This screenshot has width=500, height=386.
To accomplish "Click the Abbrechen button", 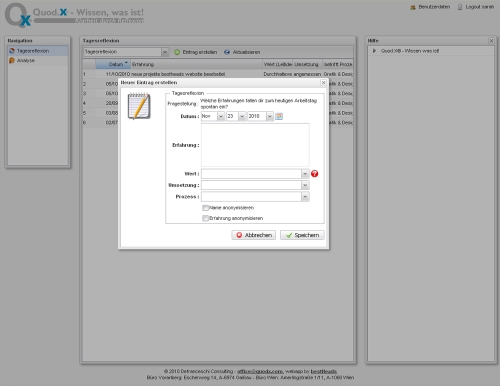I will coord(254,235).
